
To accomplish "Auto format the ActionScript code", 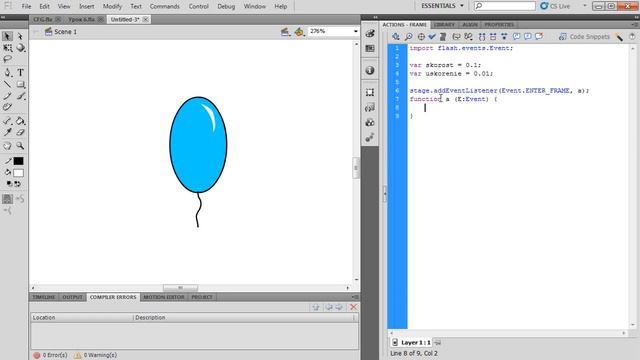I will [x=443, y=37].
